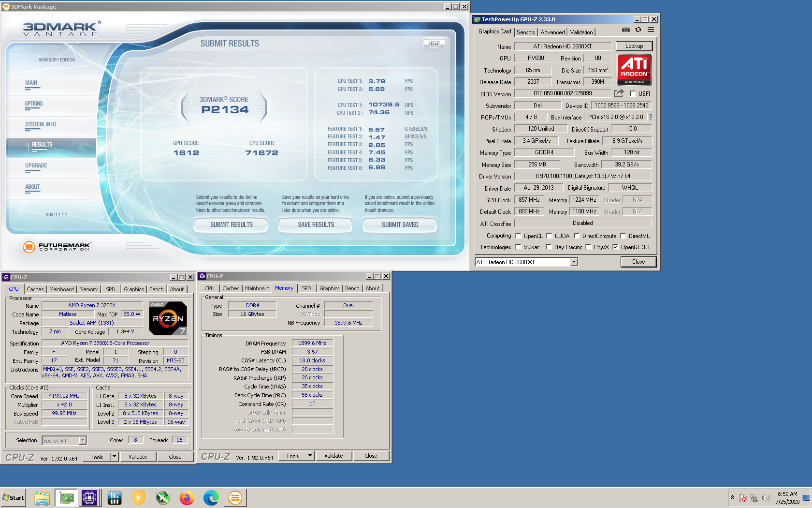Image resolution: width=812 pixels, height=508 pixels.
Task: Click the GPU-Z Close button
Action: pos(638,262)
